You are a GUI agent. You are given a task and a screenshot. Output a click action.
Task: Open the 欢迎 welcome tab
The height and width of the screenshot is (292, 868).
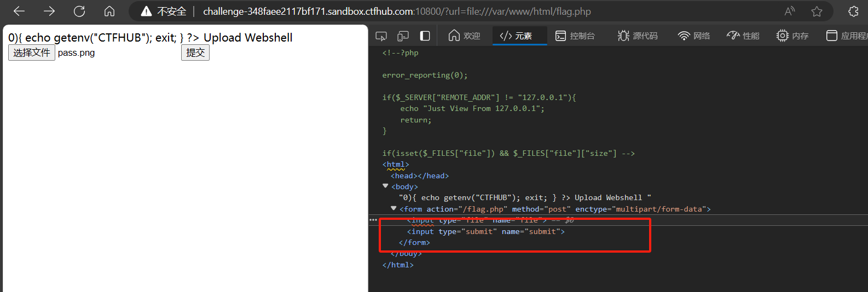coord(464,36)
